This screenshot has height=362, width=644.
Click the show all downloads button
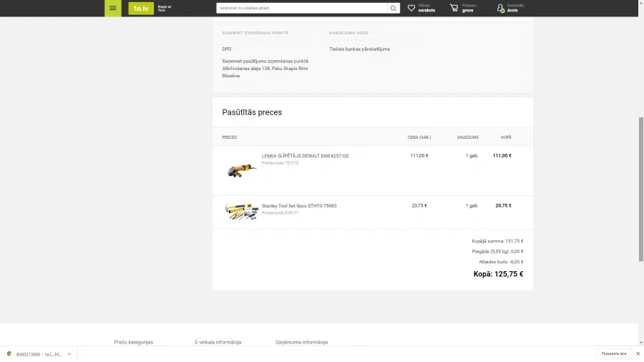pos(614,354)
